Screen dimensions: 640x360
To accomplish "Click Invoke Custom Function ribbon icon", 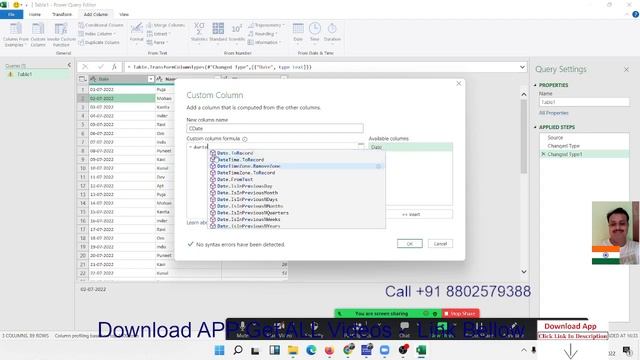I will coord(61,34).
